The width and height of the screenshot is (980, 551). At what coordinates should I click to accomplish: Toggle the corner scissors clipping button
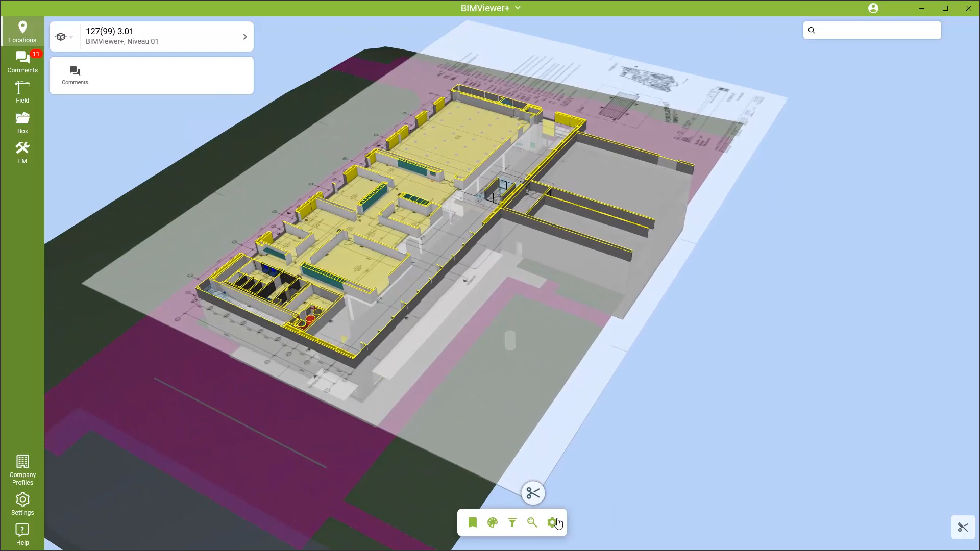pyautogui.click(x=963, y=527)
